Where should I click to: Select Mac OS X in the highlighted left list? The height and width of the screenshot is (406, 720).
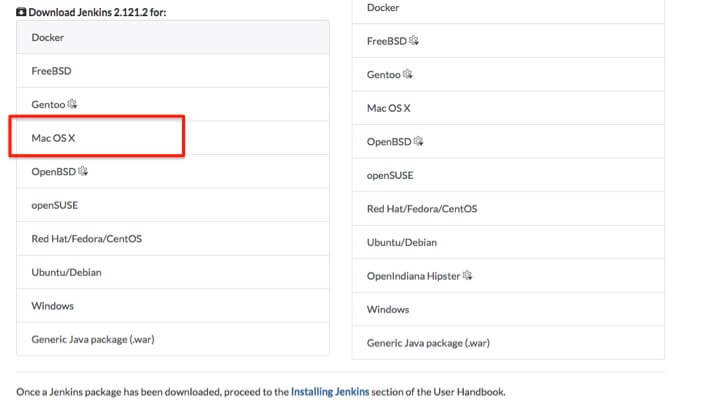tap(54, 138)
